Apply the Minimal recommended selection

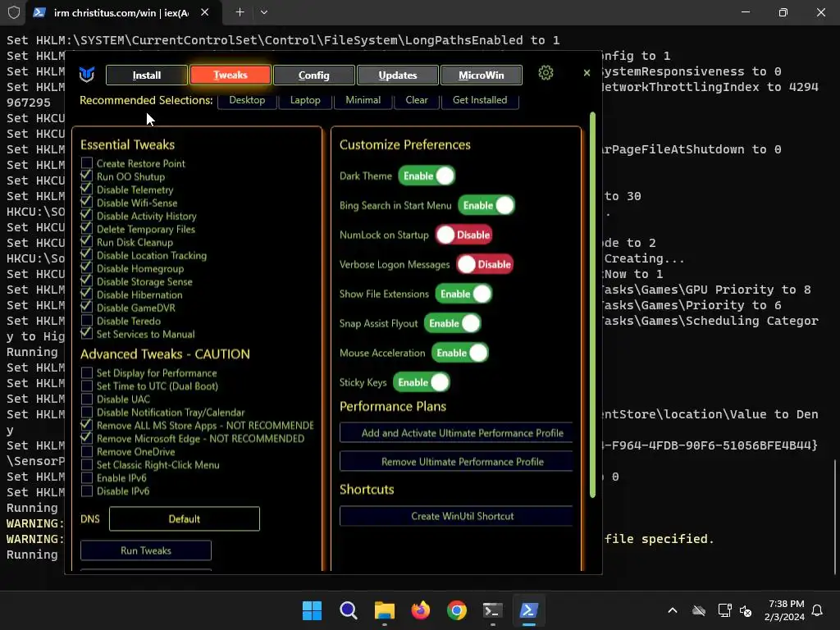363,100
